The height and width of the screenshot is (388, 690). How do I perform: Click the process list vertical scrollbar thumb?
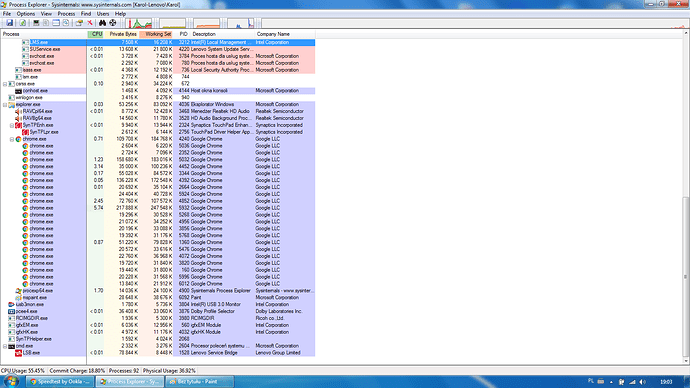(x=686, y=276)
